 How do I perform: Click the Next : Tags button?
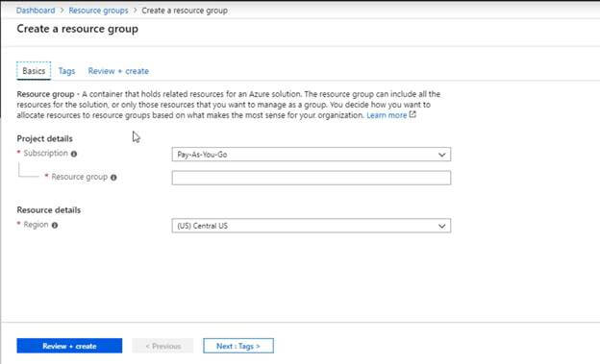(x=238, y=346)
